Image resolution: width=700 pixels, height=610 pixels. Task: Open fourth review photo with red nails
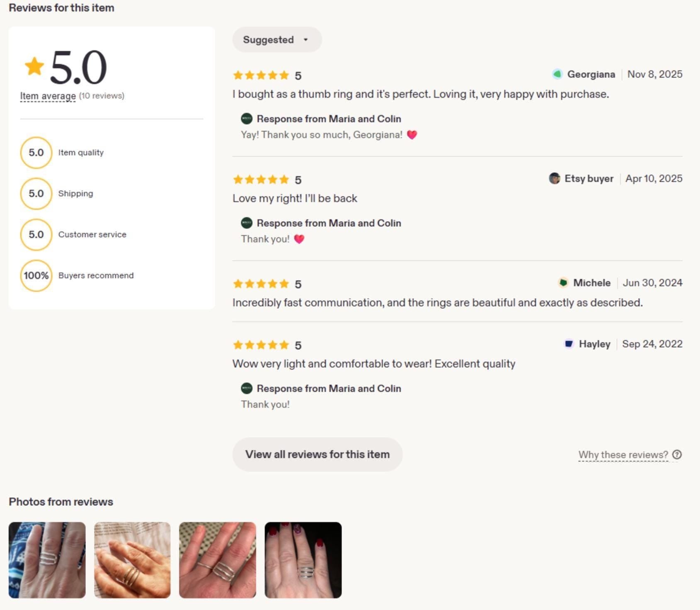(x=303, y=560)
